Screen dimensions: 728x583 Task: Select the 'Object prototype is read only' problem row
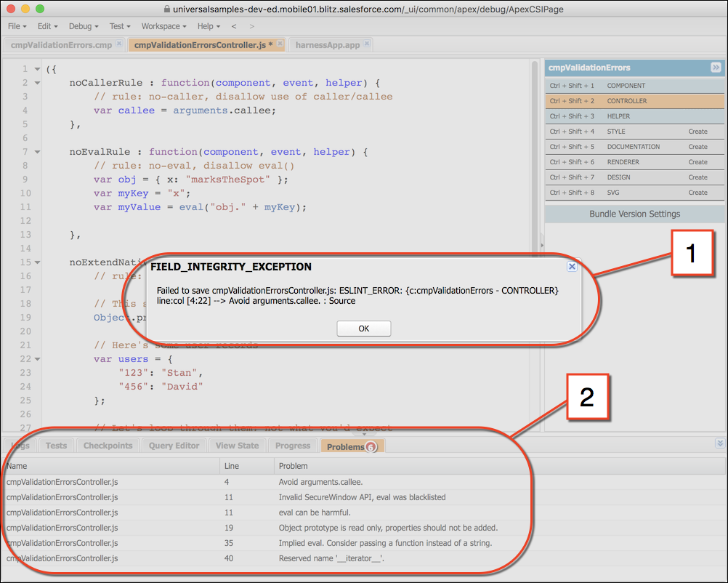364,528
